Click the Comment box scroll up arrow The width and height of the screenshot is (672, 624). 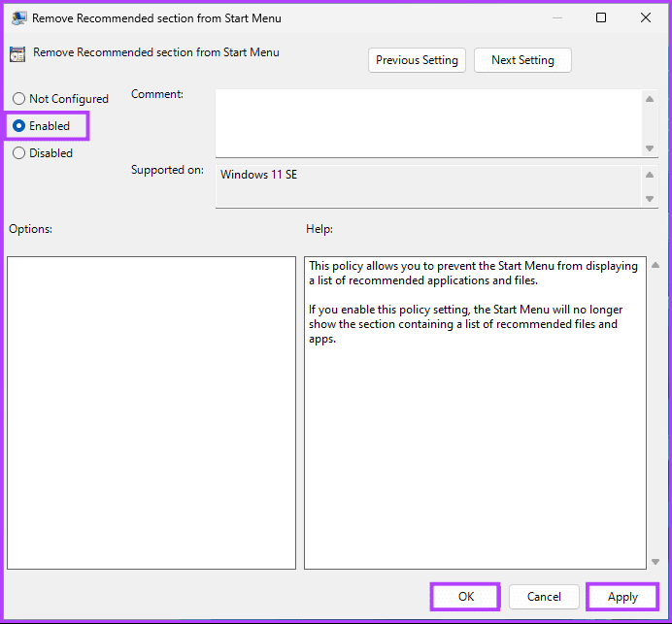(x=650, y=99)
